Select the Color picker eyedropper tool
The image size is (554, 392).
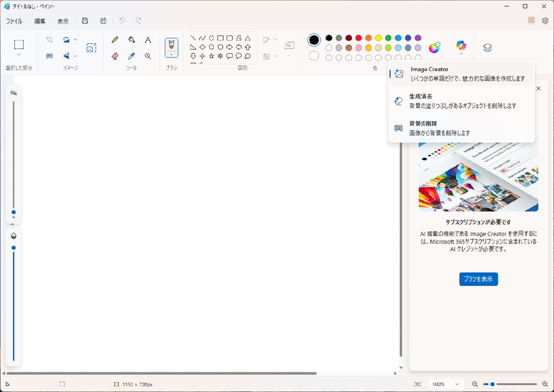(132, 56)
